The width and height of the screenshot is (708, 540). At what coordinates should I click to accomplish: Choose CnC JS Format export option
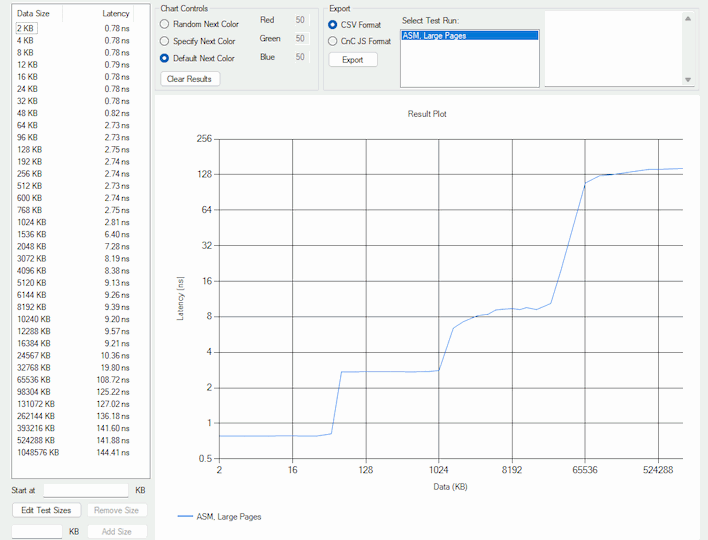click(333, 41)
